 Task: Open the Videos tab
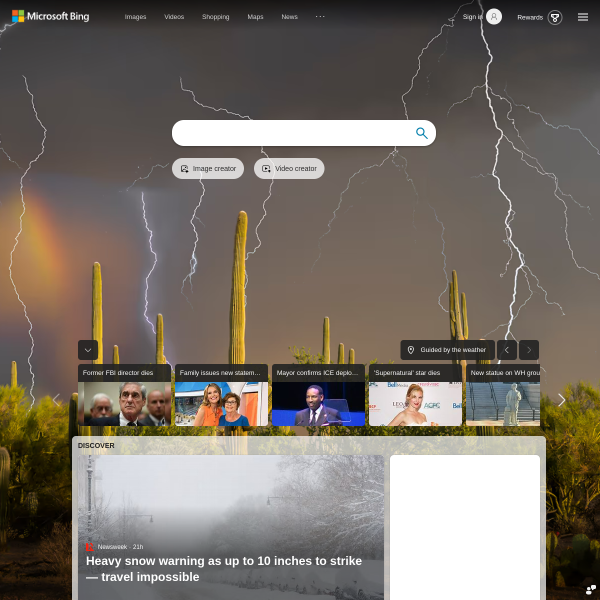[x=174, y=17]
